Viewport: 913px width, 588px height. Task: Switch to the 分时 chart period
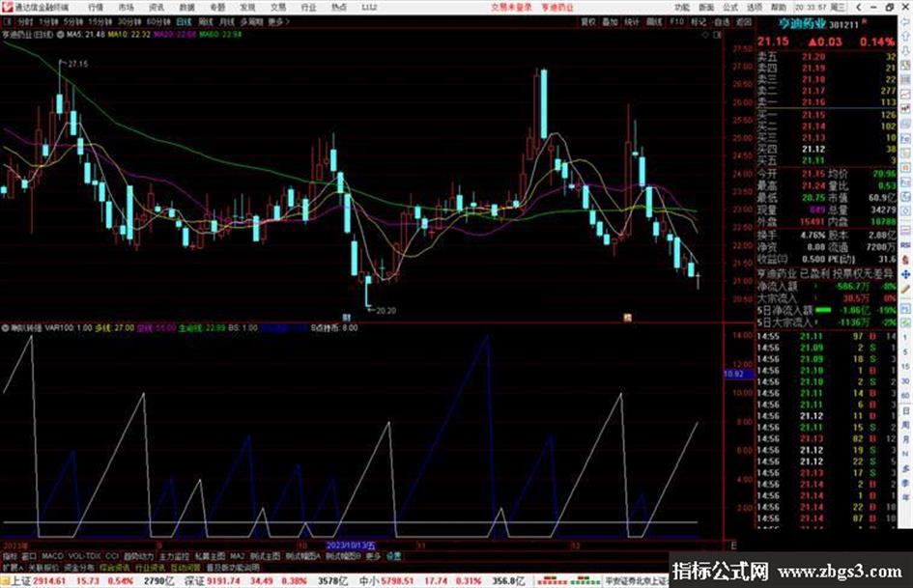tap(25, 21)
